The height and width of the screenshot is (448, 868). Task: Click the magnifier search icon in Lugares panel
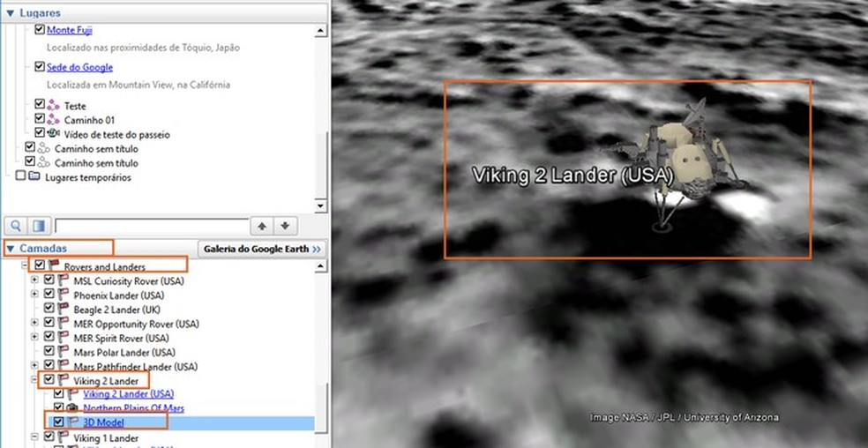pyautogui.click(x=16, y=226)
